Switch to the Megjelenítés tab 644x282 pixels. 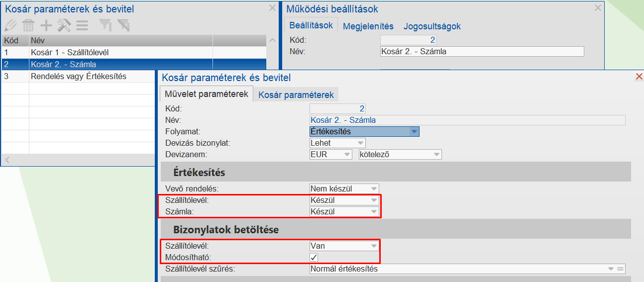[368, 26]
